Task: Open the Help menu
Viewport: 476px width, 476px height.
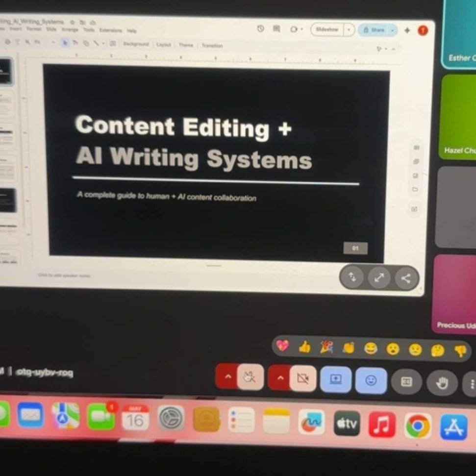Action: (x=131, y=31)
